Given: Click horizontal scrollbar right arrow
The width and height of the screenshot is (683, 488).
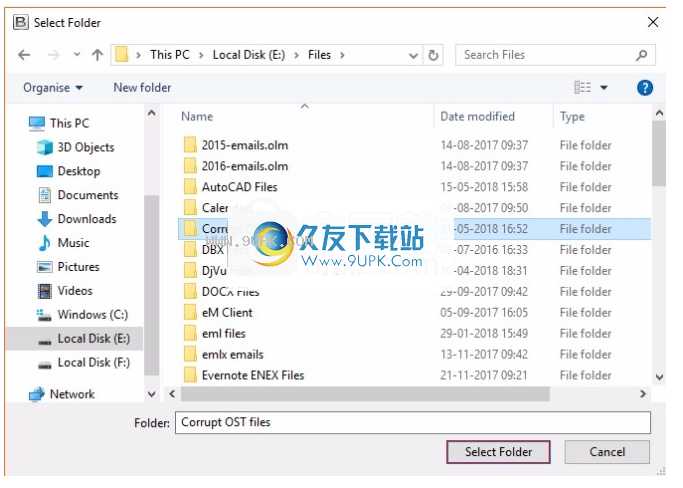Looking at the screenshot, I should point(643,394).
